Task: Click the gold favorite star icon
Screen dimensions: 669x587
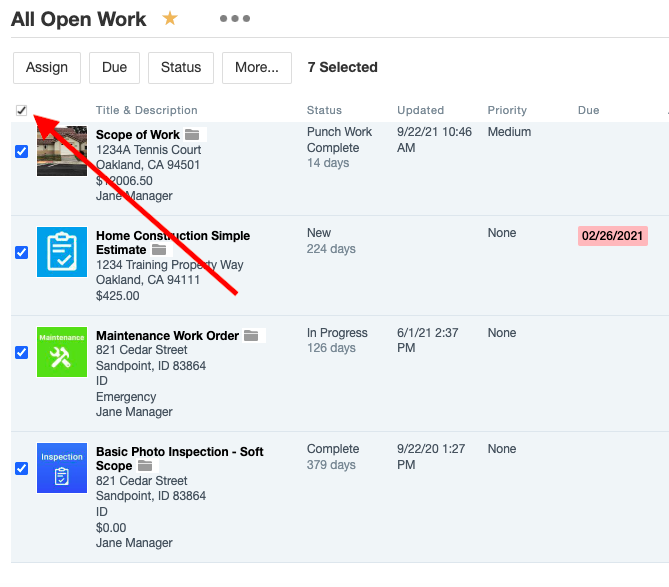Action: (x=170, y=18)
